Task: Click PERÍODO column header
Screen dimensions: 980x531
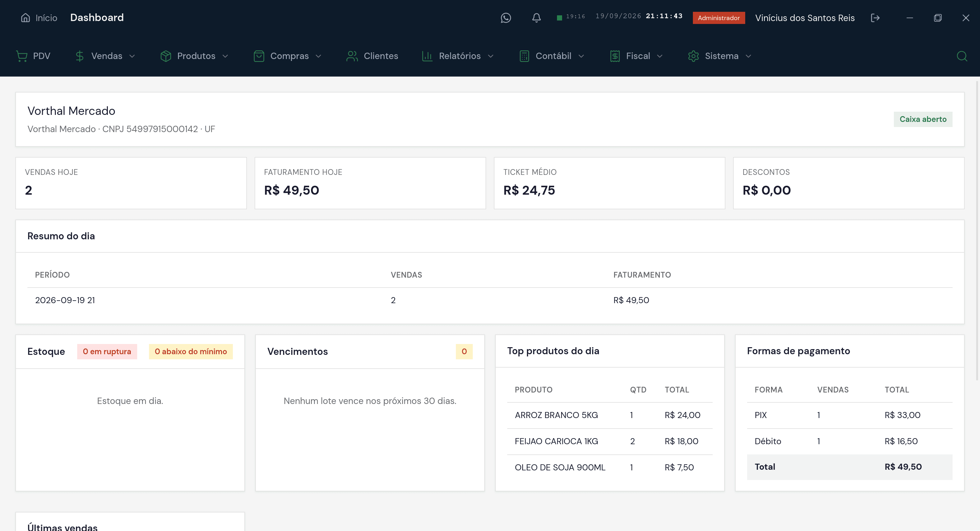Action: pos(52,275)
